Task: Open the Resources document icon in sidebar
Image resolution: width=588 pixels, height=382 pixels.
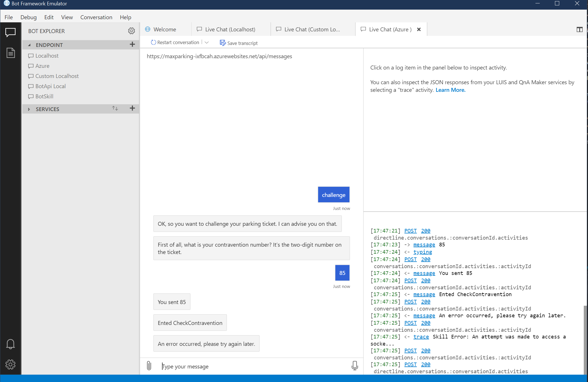Action: (x=10, y=53)
